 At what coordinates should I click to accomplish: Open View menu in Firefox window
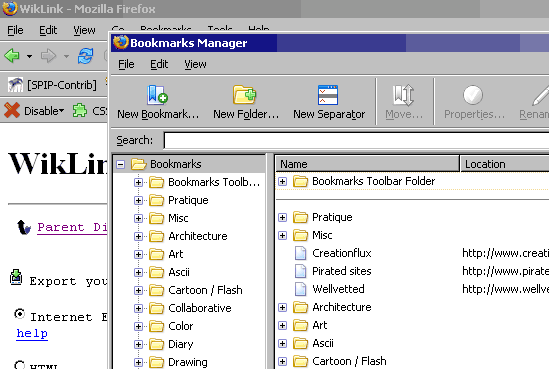(84, 30)
